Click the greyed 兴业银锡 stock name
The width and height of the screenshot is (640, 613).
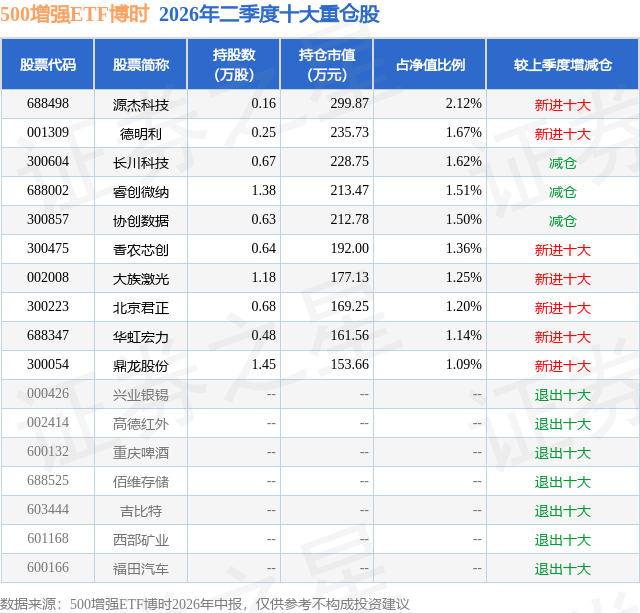pos(141,395)
